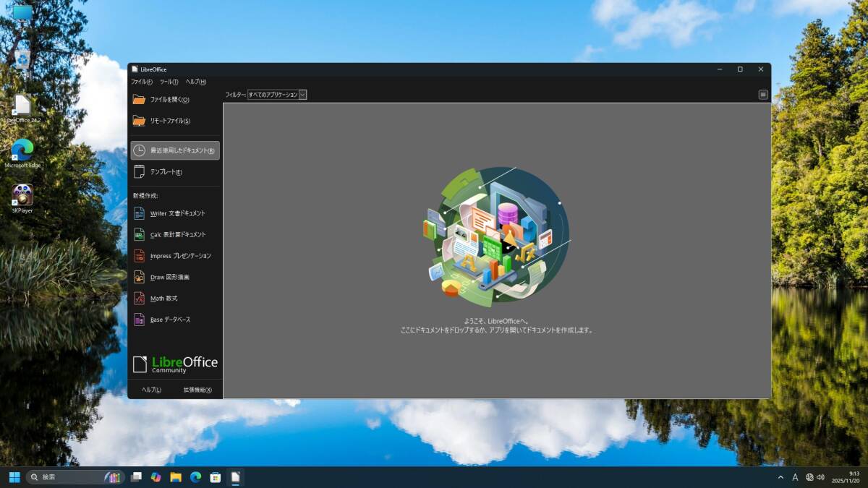Viewport: 868px width, 488px height.
Task: Click the 拡張機能 button
Action: coord(197,390)
